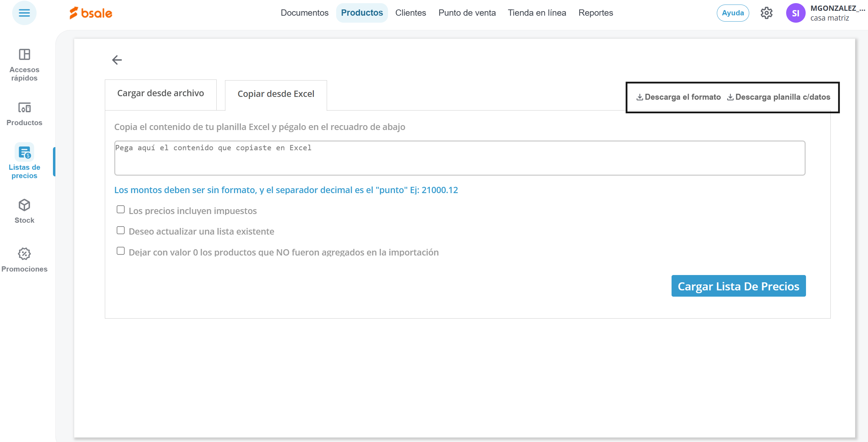Open settings gear icon
Image resolution: width=868 pixels, height=442 pixels.
(x=766, y=13)
